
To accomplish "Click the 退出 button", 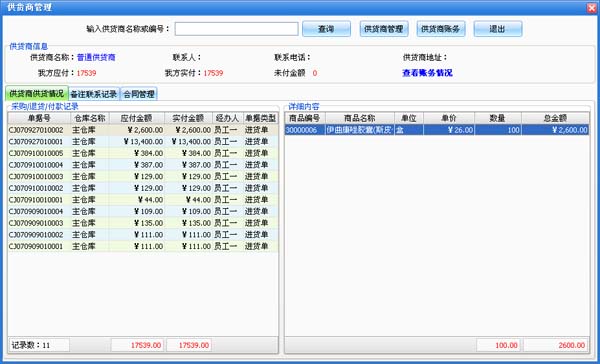I will tap(498, 29).
